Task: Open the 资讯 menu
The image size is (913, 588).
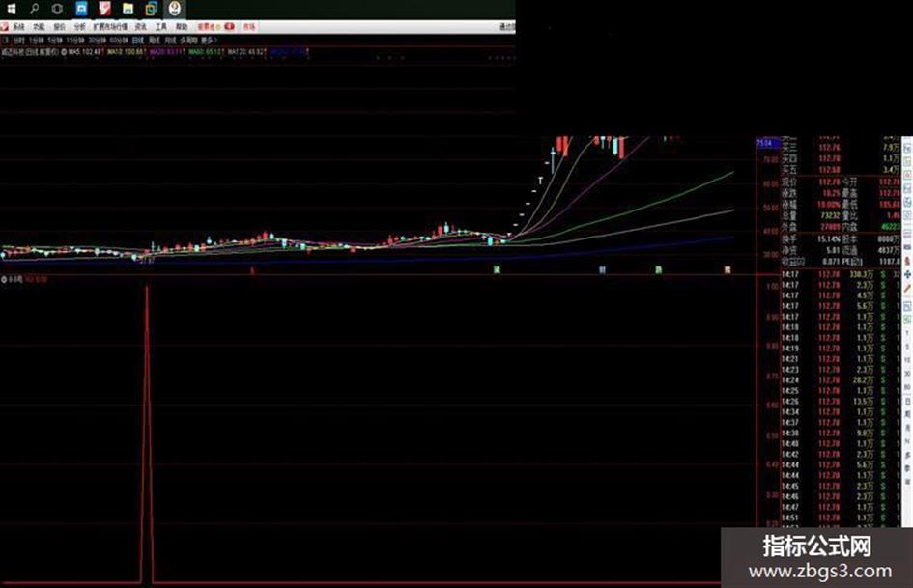Action: (x=141, y=27)
